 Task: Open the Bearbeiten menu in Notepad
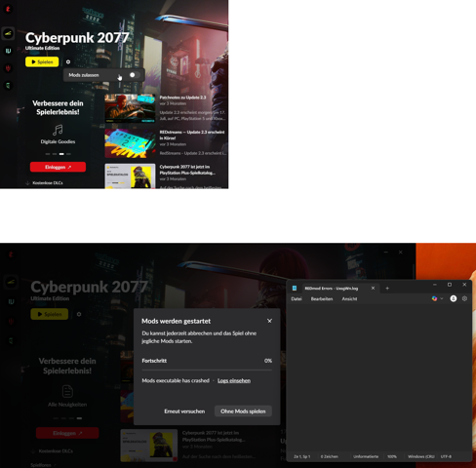322,299
